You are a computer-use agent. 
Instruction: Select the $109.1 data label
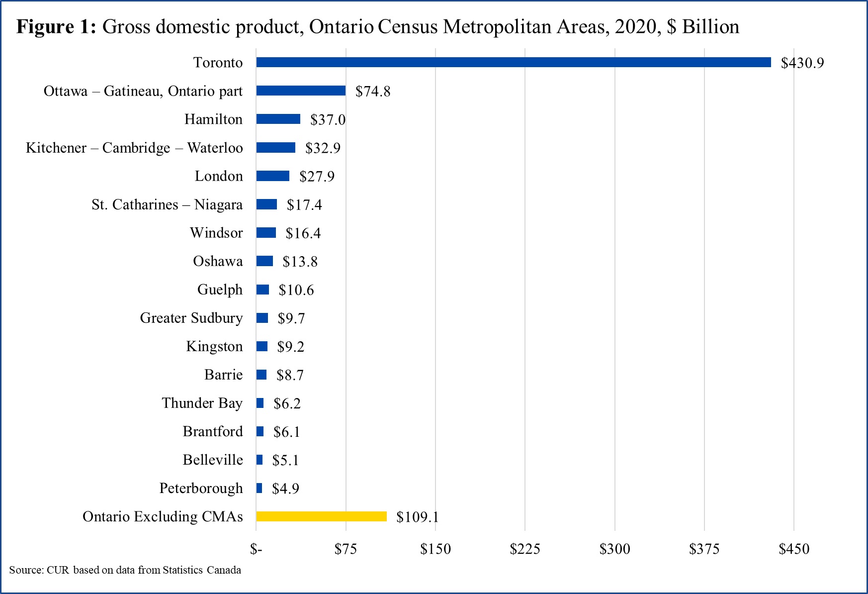click(x=417, y=517)
